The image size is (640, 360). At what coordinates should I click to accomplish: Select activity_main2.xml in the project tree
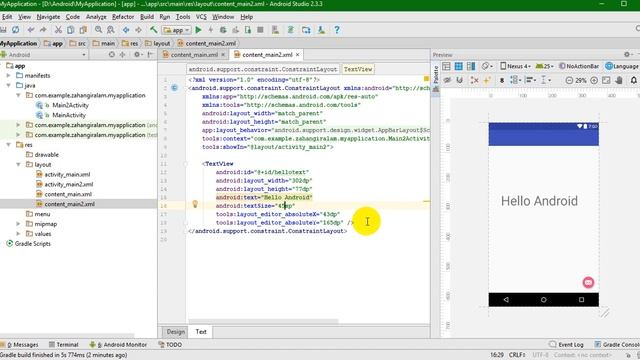coord(69,184)
